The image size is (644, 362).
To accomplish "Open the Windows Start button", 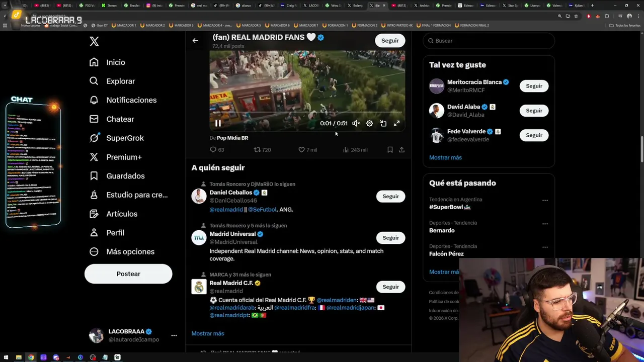I will click(x=7, y=357).
